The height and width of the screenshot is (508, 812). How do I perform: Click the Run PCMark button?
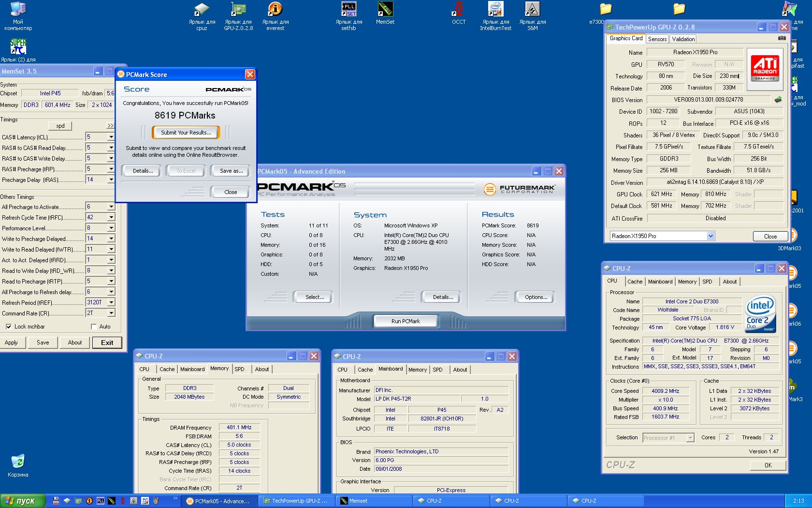click(x=406, y=321)
